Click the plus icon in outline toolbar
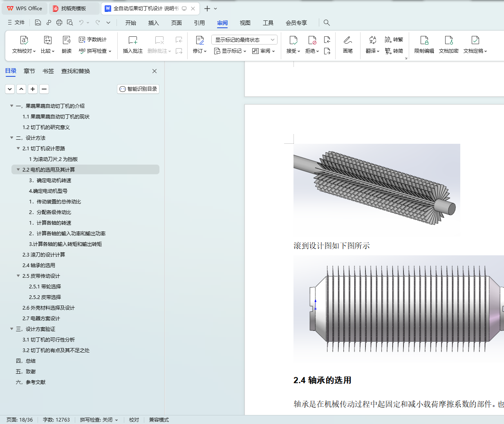 tap(33, 89)
